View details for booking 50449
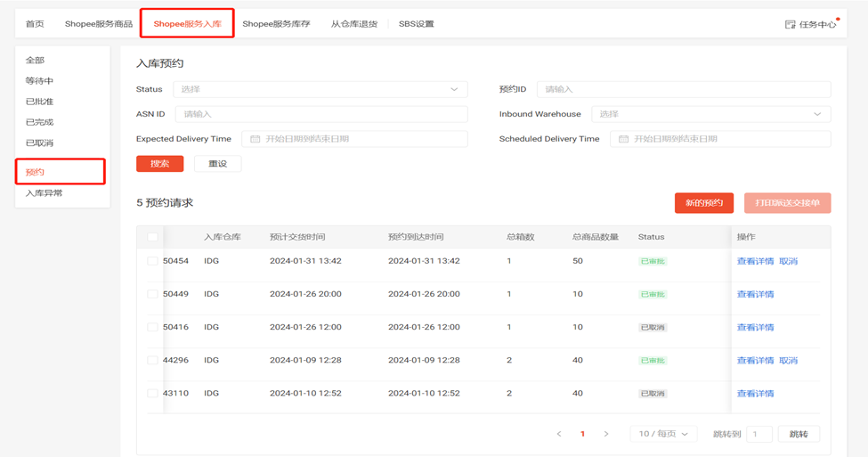This screenshot has width=868, height=457. coord(755,294)
